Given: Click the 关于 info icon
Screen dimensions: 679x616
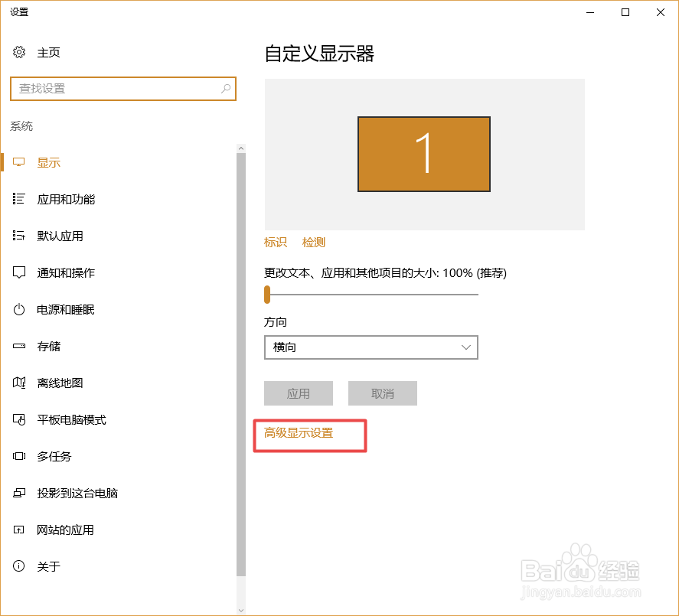Looking at the screenshot, I should [x=18, y=565].
